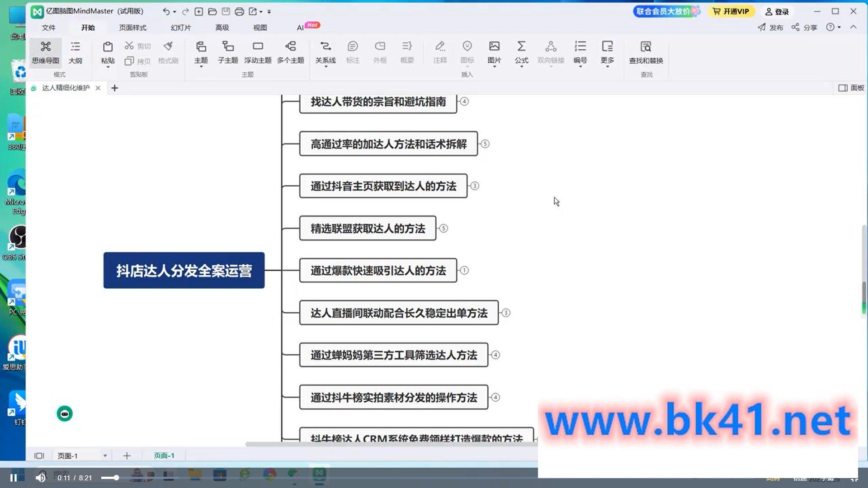The height and width of the screenshot is (488, 868).
Task: Expand children of 高通过率的加达人方法和话术拆解
Action: pyautogui.click(x=485, y=144)
